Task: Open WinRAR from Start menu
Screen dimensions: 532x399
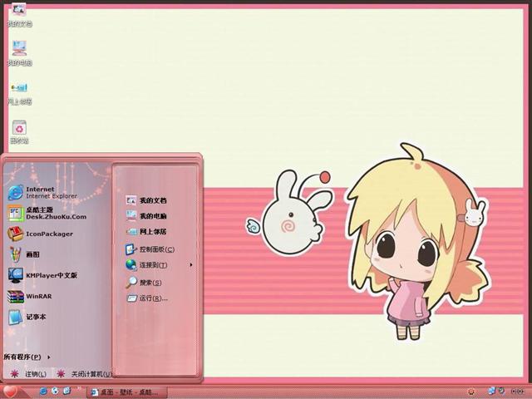Action: pyautogui.click(x=30, y=296)
